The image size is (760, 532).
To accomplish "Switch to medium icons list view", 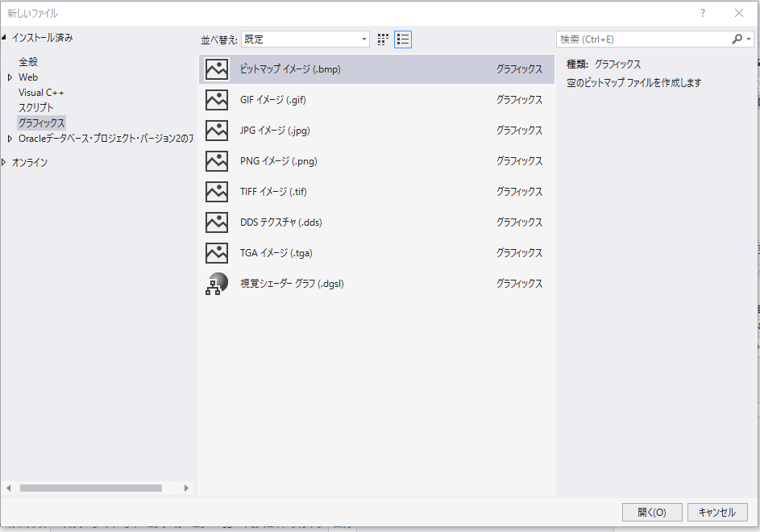I will (x=403, y=39).
